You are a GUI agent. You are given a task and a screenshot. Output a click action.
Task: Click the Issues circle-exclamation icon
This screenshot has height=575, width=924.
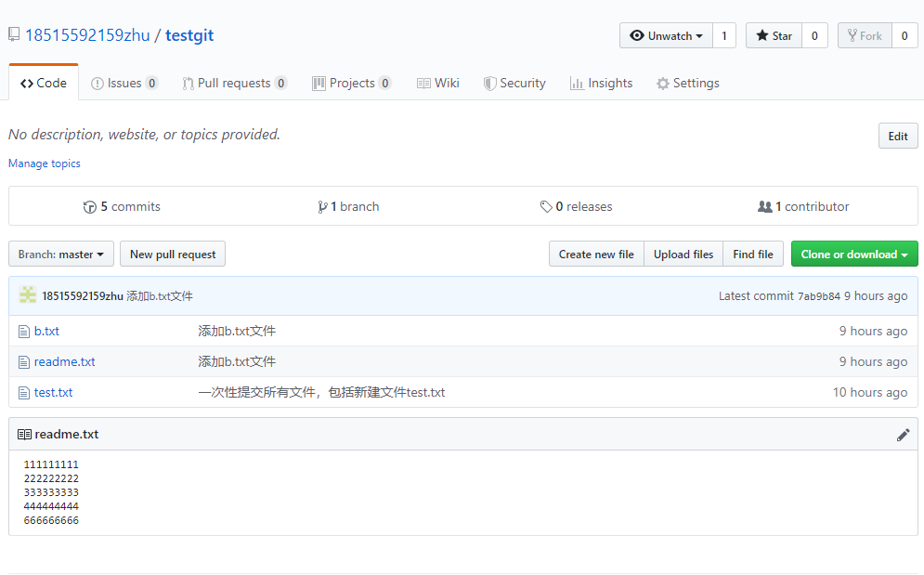[x=98, y=84]
